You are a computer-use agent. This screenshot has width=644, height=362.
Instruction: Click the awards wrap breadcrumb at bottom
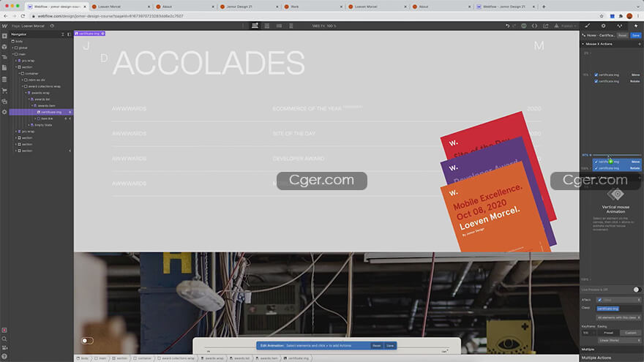[212, 358]
